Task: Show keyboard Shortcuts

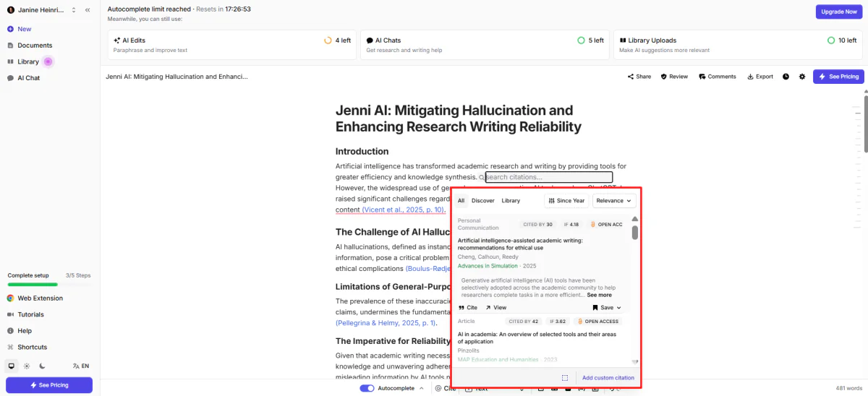Action: [x=32, y=347]
